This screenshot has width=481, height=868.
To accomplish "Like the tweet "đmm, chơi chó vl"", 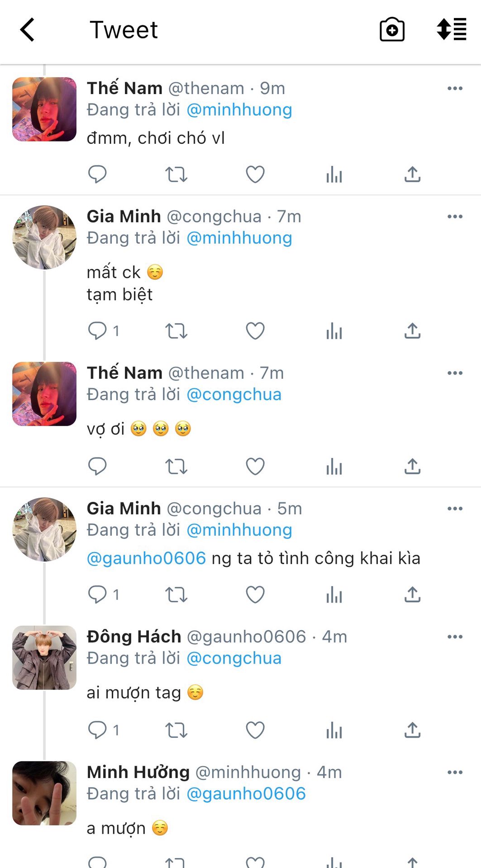I will coord(255,175).
